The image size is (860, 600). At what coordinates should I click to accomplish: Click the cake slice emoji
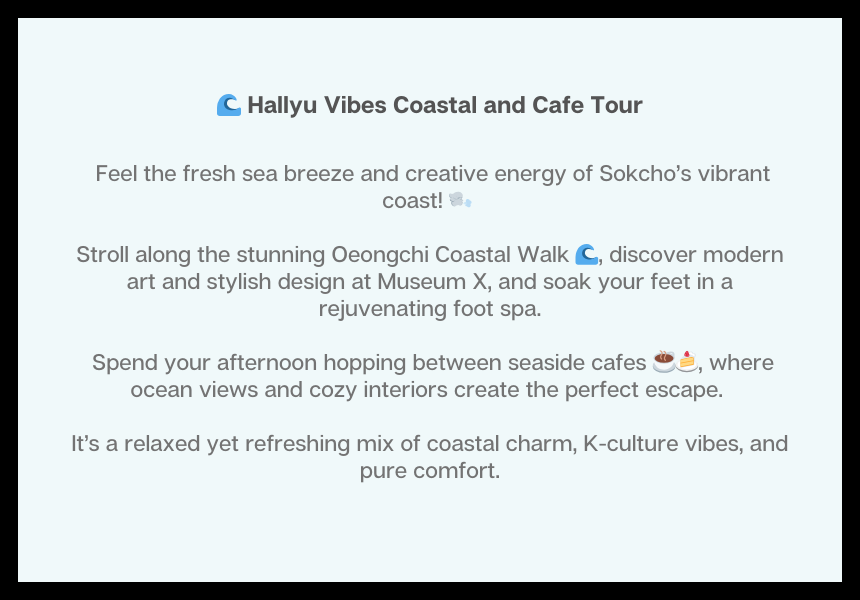point(686,362)
